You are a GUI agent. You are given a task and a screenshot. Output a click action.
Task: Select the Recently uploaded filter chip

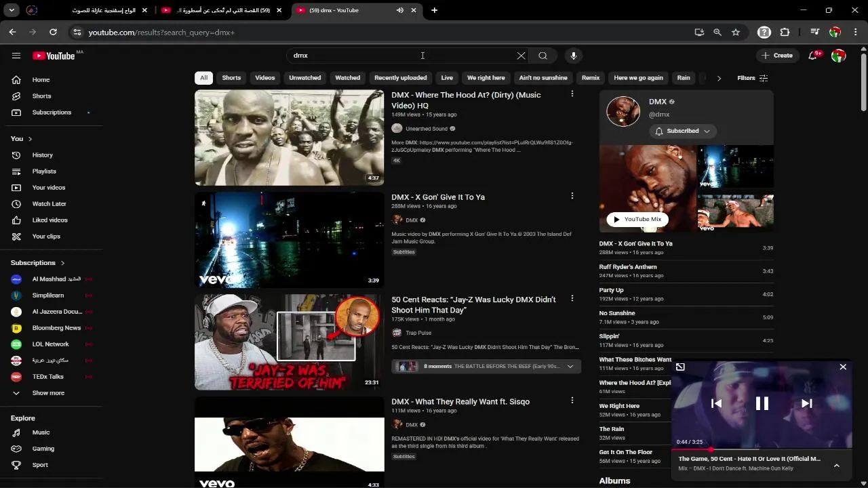tap(401, 78)
